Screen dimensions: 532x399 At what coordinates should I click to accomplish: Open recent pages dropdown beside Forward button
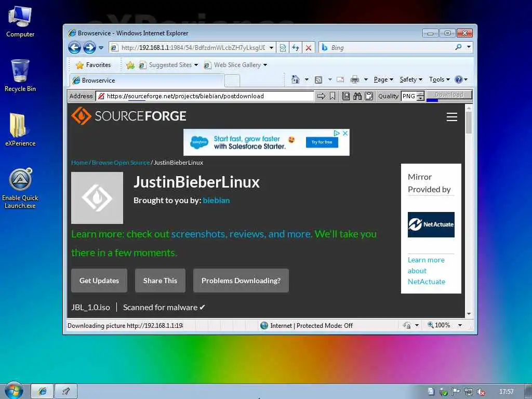pos(101,48)
